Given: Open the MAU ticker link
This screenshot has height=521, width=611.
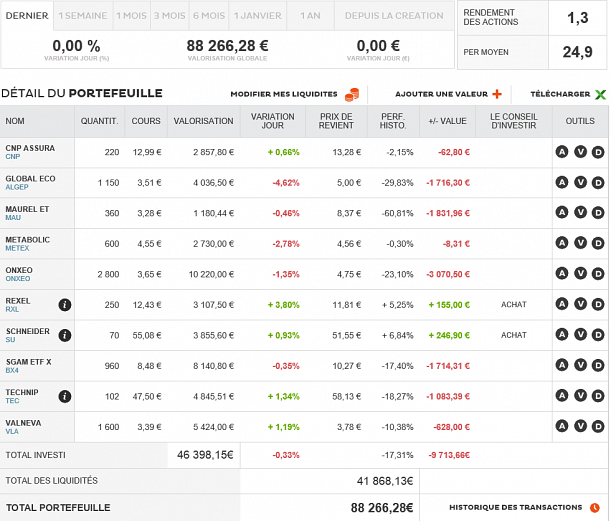Looking at the screenshot, I should coord(13,217).
